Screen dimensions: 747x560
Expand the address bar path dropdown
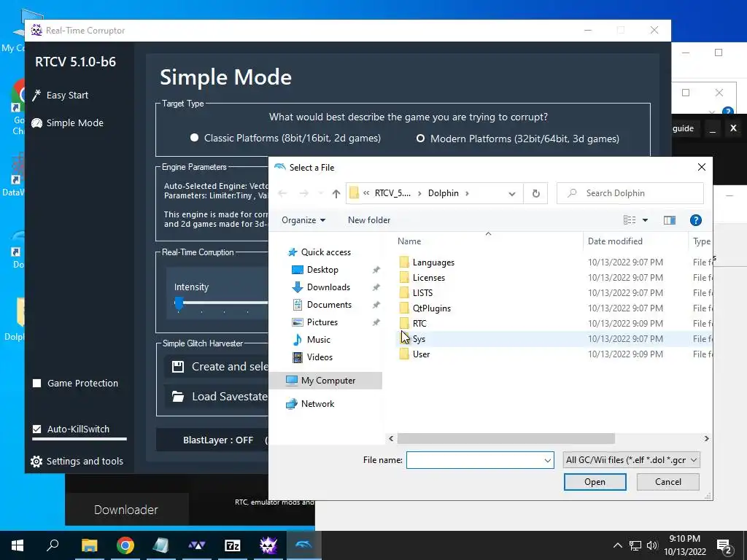pos(512,193)
